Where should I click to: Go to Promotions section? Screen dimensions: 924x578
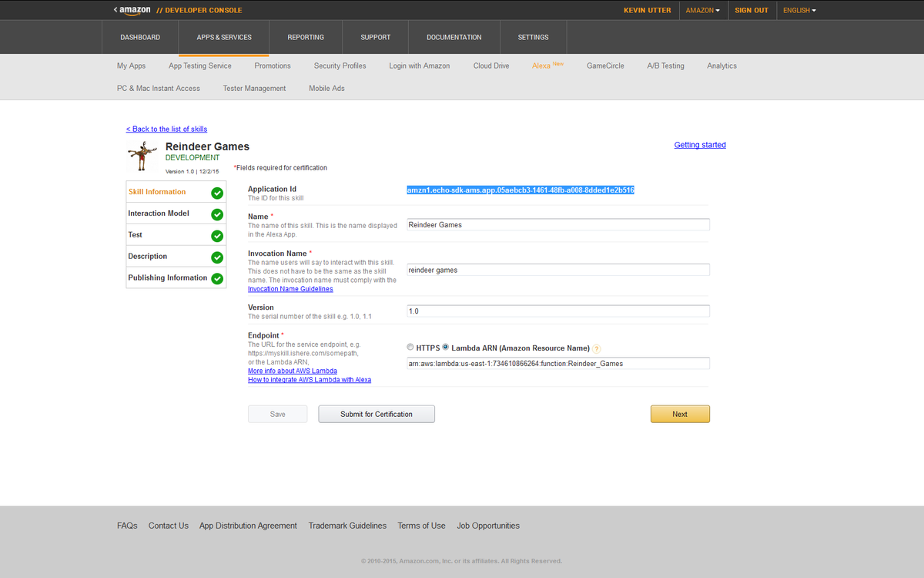[273, 66]
